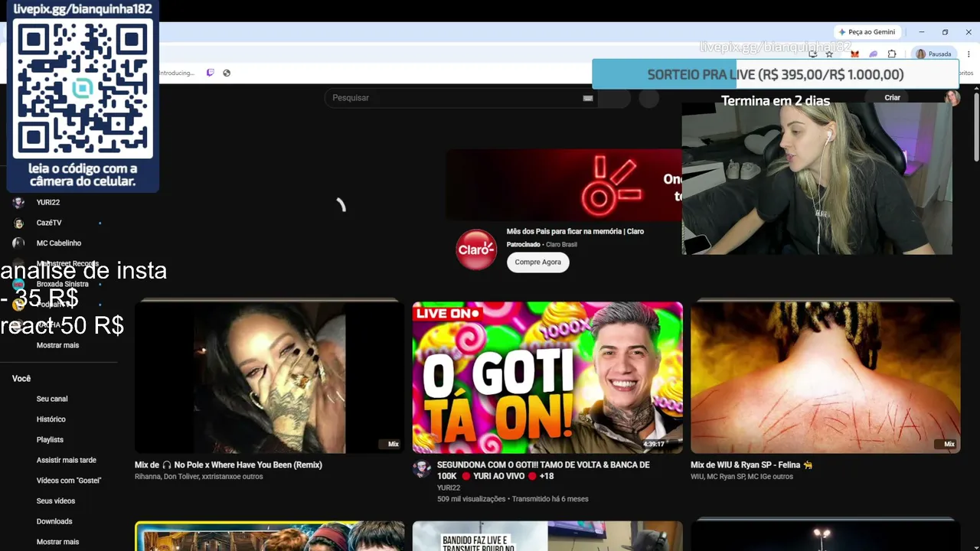Play the Rihanna No Pole mix thumbnail

pos(269,377)
